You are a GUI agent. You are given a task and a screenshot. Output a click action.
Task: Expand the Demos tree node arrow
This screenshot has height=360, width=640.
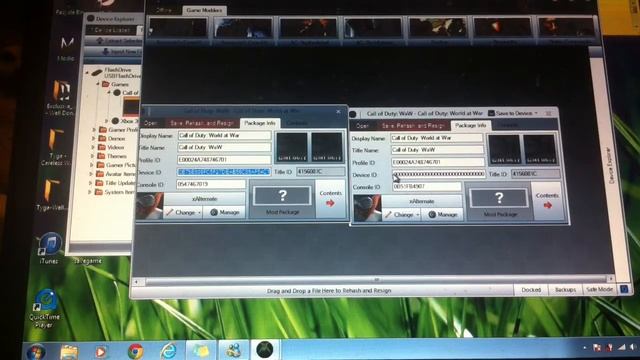tap(94, 139)
